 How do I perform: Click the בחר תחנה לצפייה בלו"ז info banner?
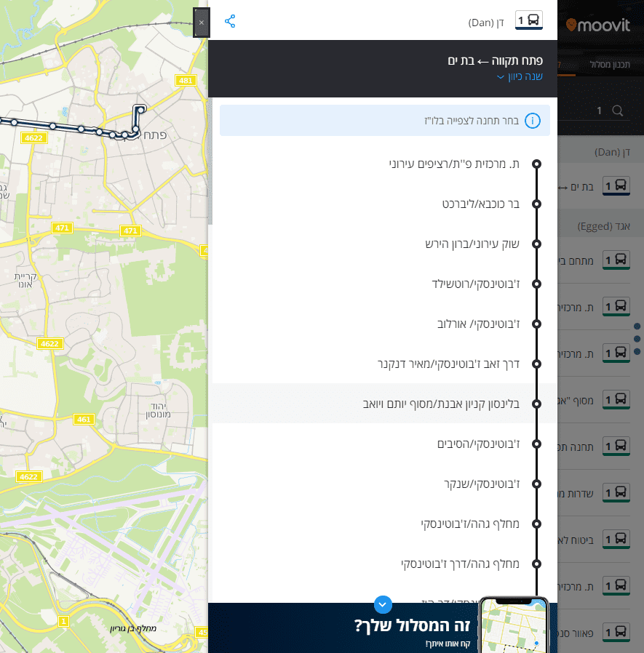385,121
